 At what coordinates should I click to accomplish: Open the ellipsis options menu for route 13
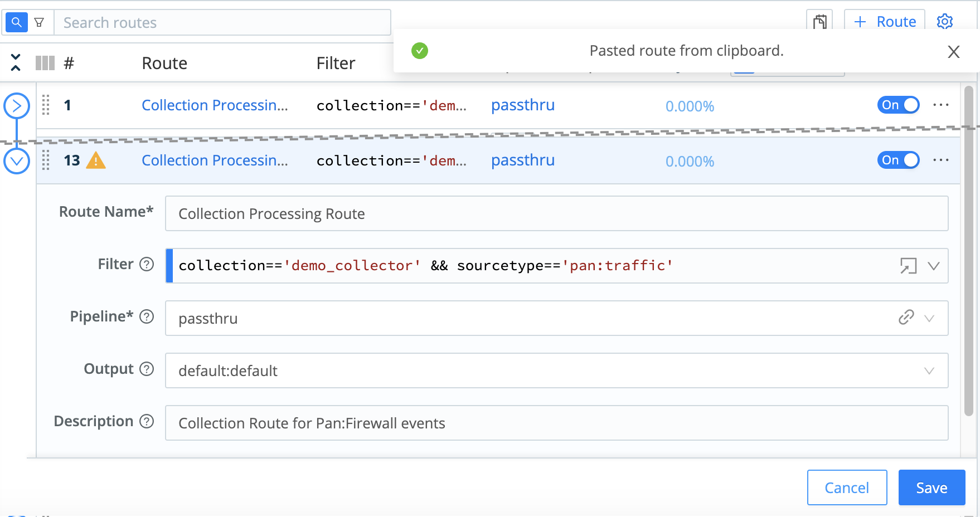(941, 160)
